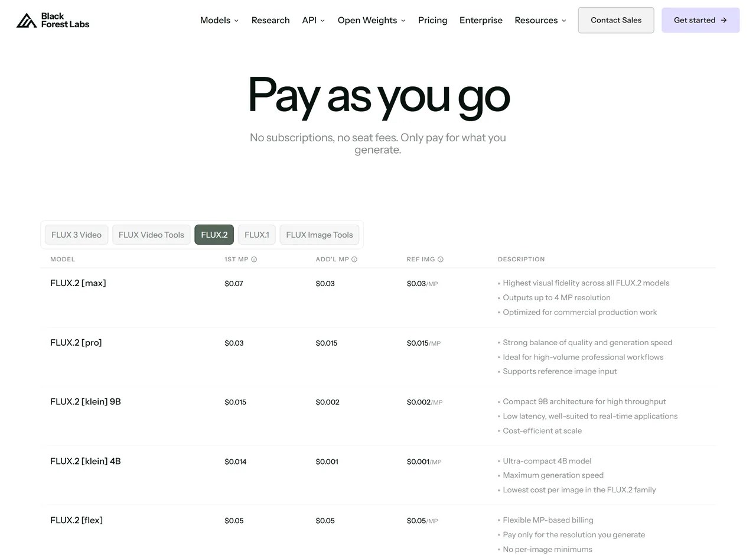Click the DESCRIPTION column header

click(522, 259)
